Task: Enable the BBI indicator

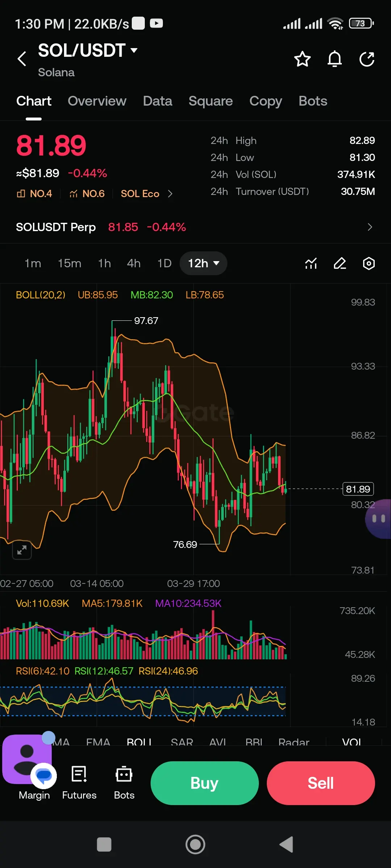Action: [254, 741]
